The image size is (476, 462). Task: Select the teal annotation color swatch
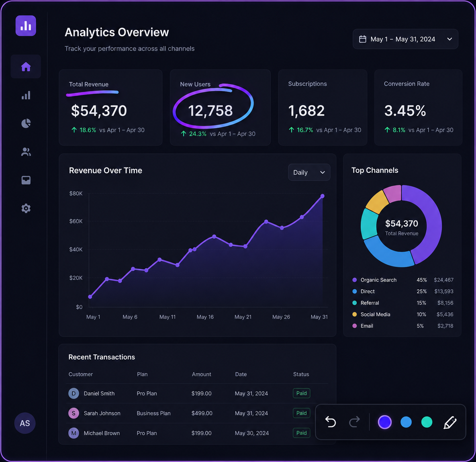427,422
